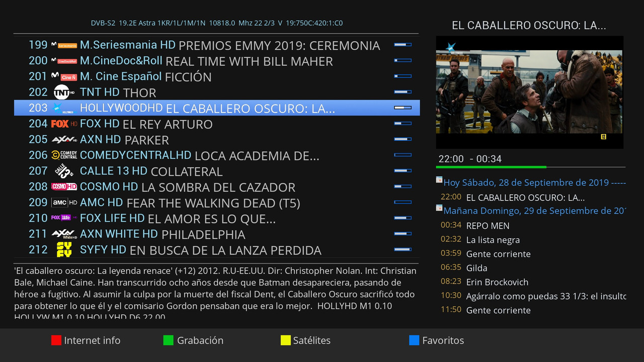
Task: Click progress bar for M.Seriesmania HD
Action: [x=403, y=45]
